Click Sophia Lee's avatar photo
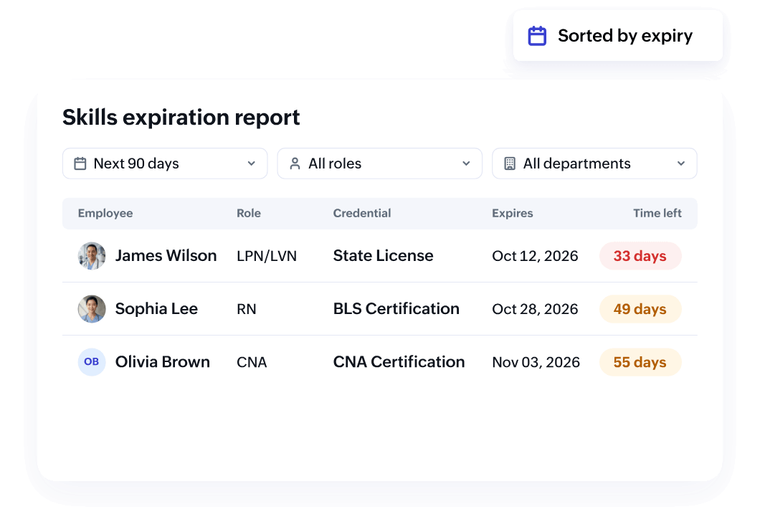Image resolution: width=760 pixels, height=532 pixels. pyautogui.click(x=92, y=309)
